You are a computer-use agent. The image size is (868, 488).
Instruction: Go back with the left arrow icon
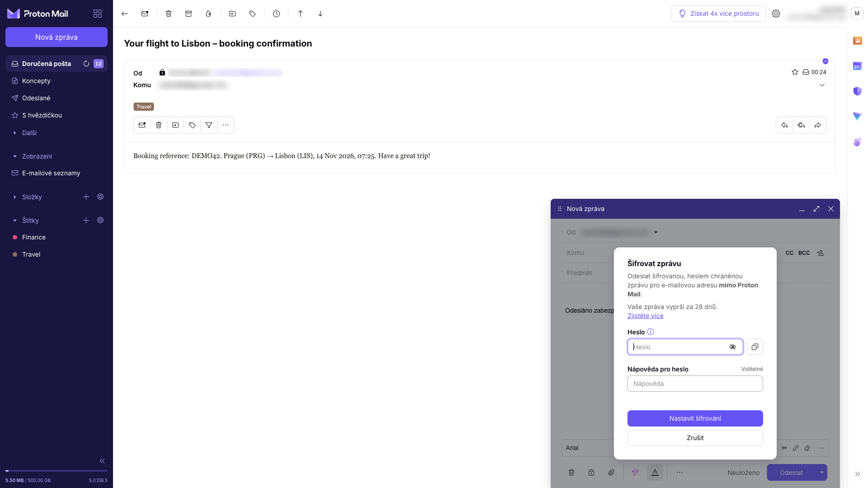[x=125, y=14]
